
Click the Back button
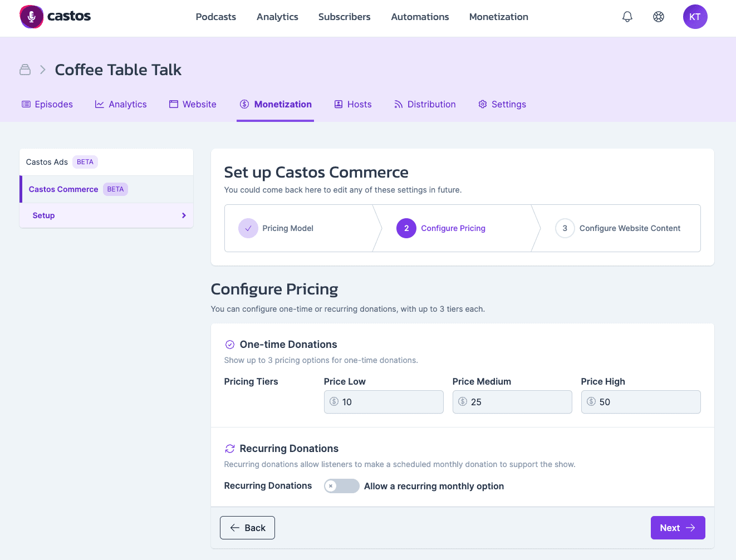(x=247, y=528)
